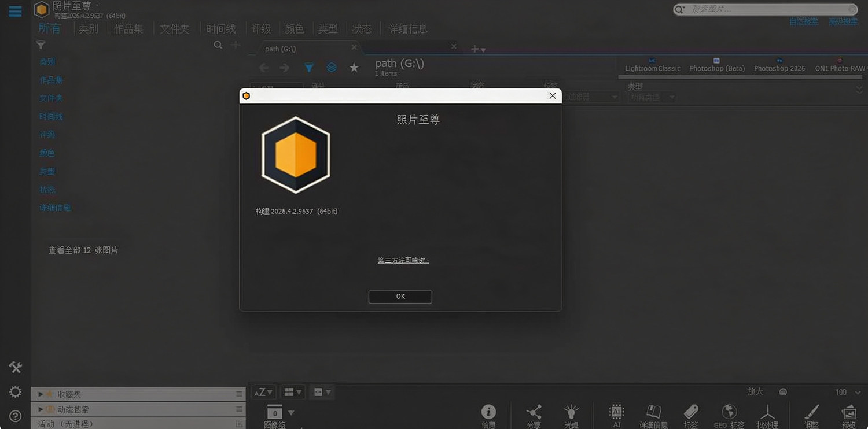This screenshot has width=868, height=429.
Task: Open the thumbnail grid view dropdown
Action: 293,392
